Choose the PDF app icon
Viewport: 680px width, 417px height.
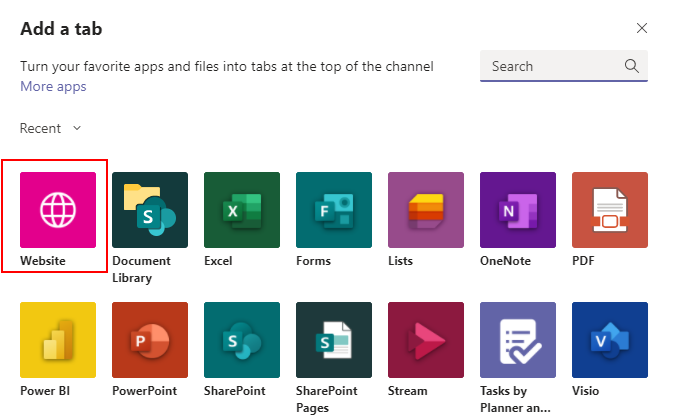pyautogui.click(x=609, y=210)
